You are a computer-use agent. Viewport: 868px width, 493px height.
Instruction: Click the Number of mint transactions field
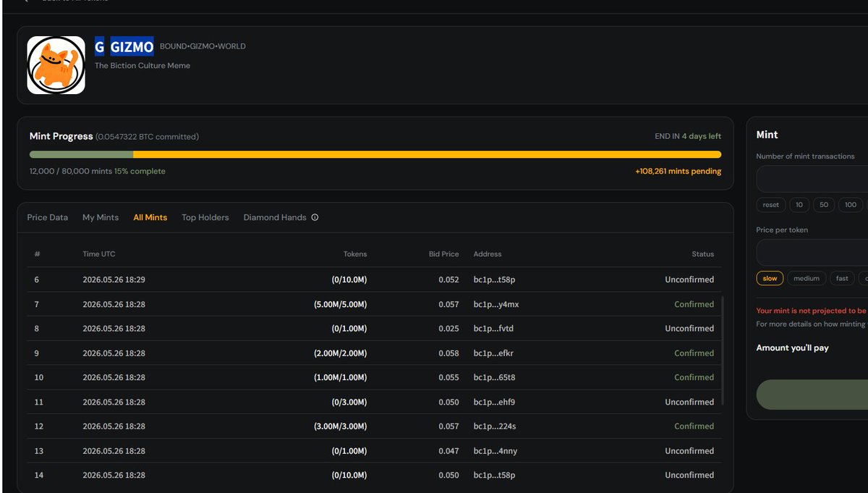(812, 179)
